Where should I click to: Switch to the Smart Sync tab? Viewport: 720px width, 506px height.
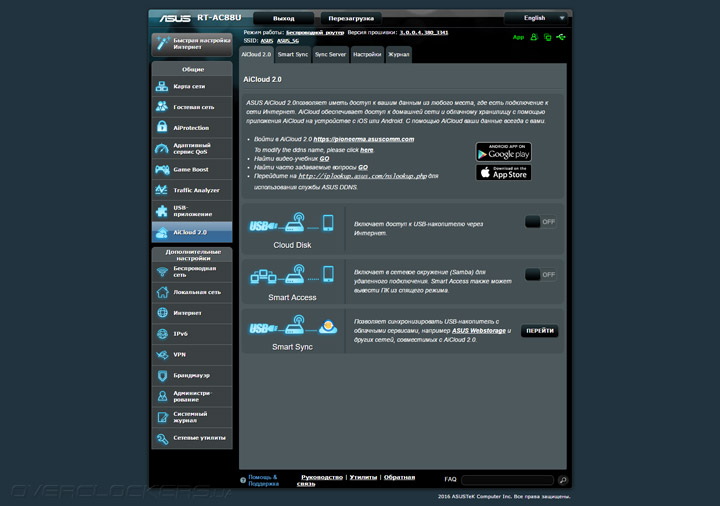(292, 55)
